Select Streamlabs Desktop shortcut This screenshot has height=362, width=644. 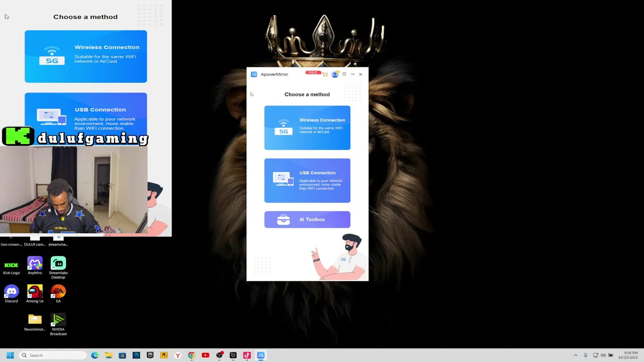tap(58, 268)
